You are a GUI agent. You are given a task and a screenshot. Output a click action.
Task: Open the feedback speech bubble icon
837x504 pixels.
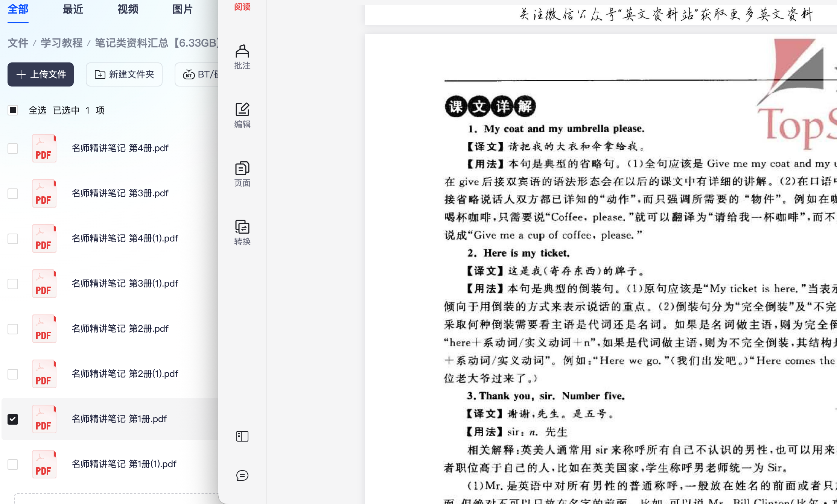pyautogui.click(x=242, y=475)
